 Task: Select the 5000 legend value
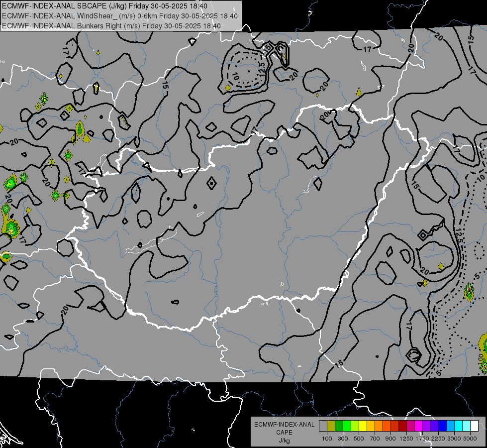pyautogui.click(x=470, y=439)
